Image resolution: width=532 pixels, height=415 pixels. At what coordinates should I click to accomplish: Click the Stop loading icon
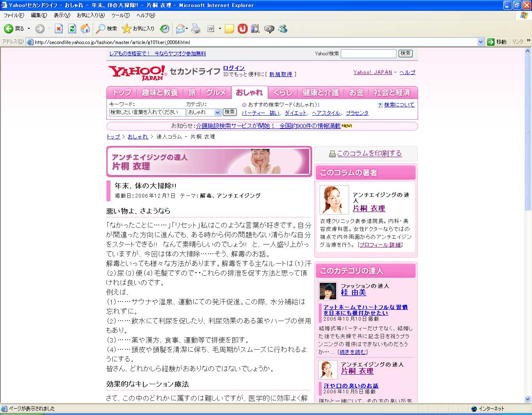click(x=59, y=29)
